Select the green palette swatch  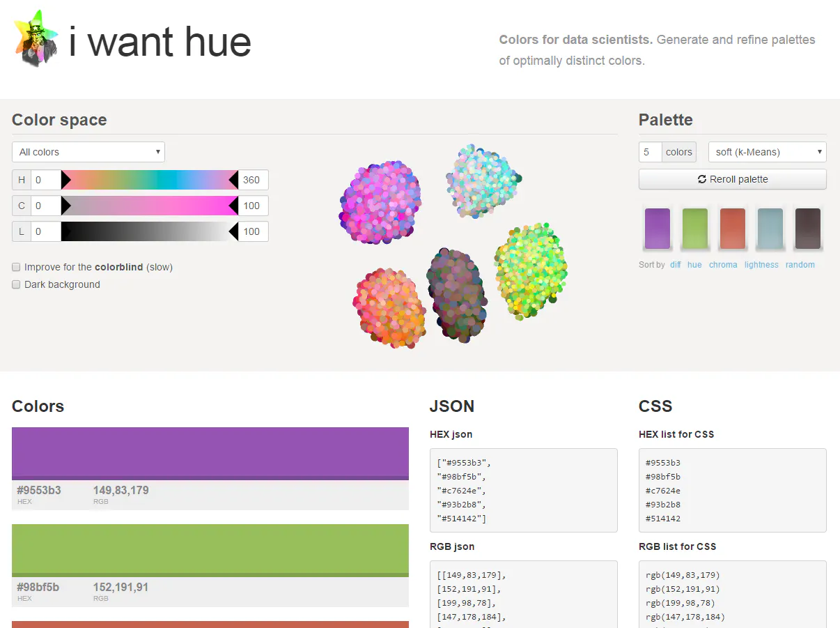tap(695, 229)
